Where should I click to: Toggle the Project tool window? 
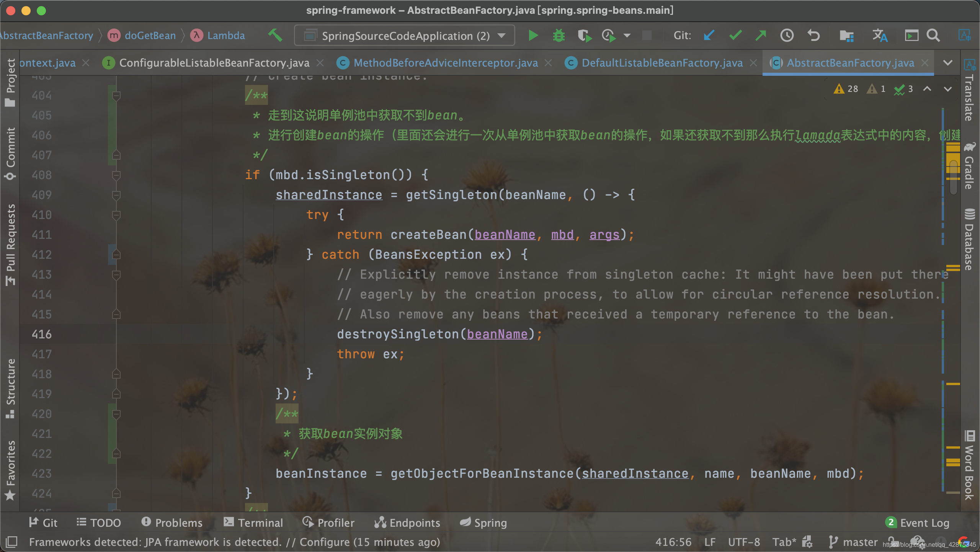tap(10, 82)
